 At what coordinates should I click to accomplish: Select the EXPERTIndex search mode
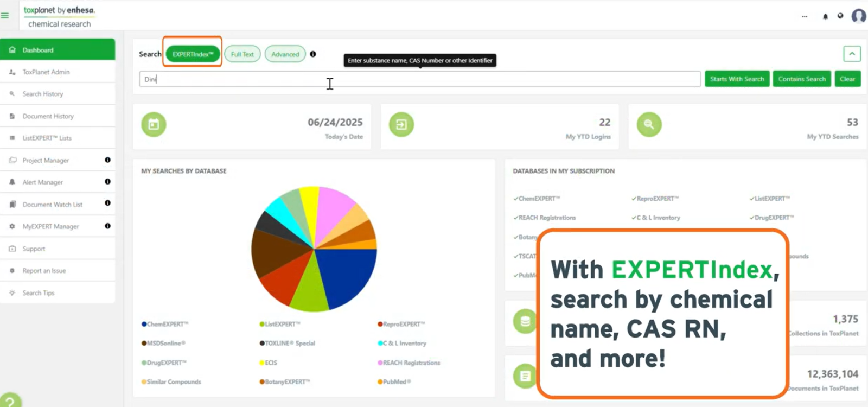point(193,54)
